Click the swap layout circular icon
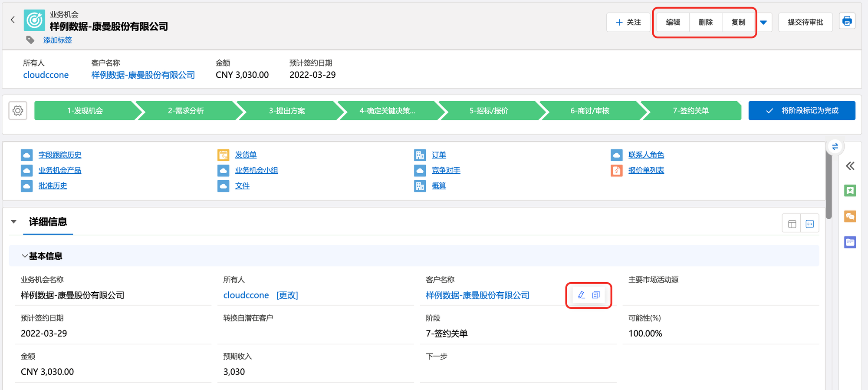 [835, 147]
